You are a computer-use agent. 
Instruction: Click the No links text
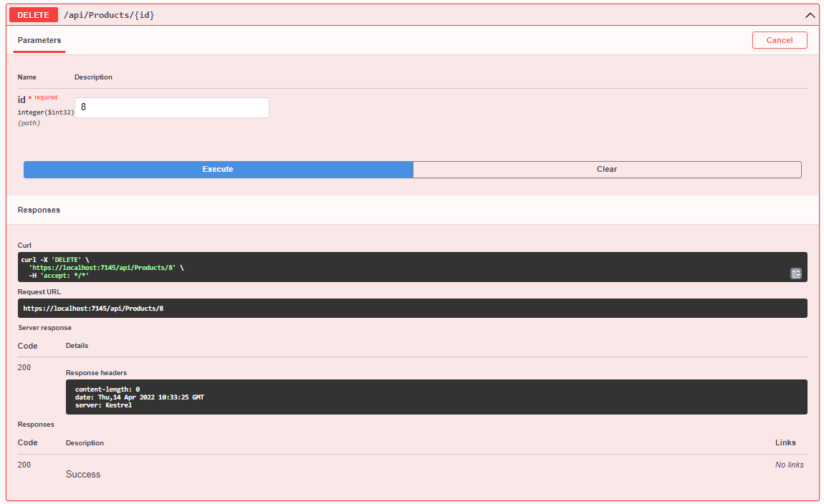click(790, 465)
